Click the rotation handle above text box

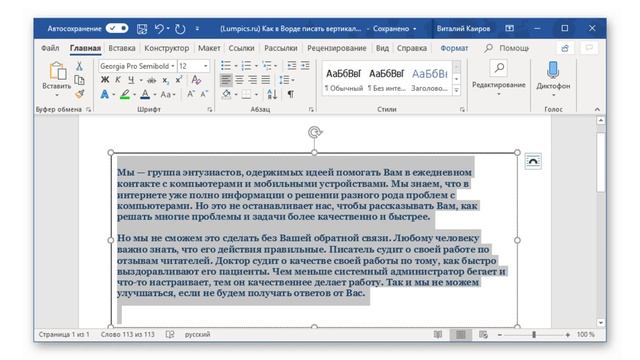315,132
